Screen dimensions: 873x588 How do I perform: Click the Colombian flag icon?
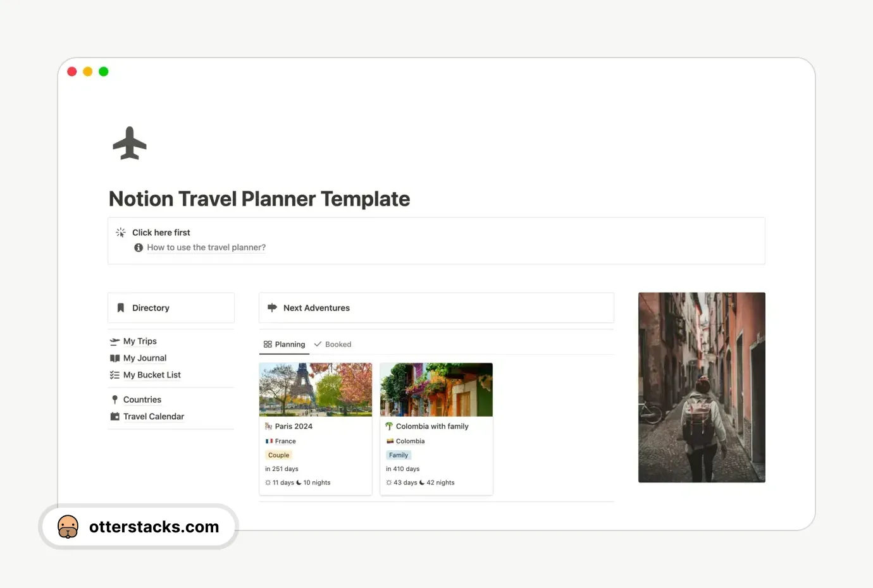(390, 441)
